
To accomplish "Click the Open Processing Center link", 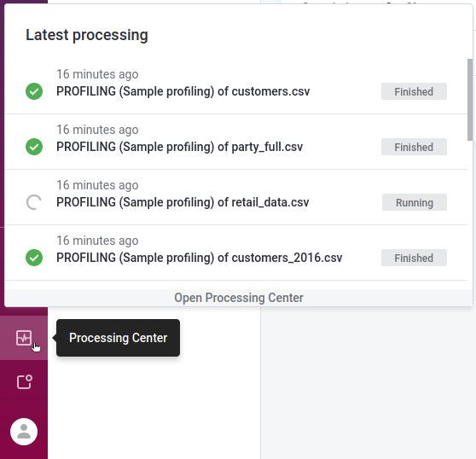I will coord(239,298).
